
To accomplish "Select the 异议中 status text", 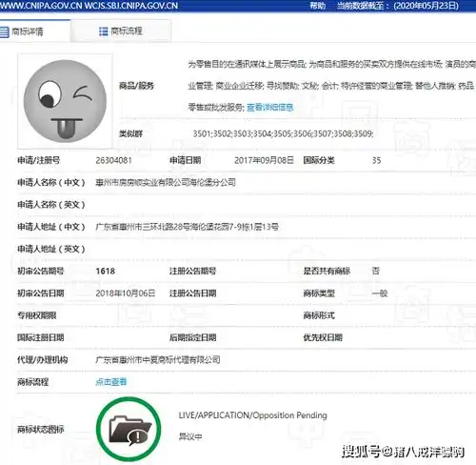I will click(190, 436).
